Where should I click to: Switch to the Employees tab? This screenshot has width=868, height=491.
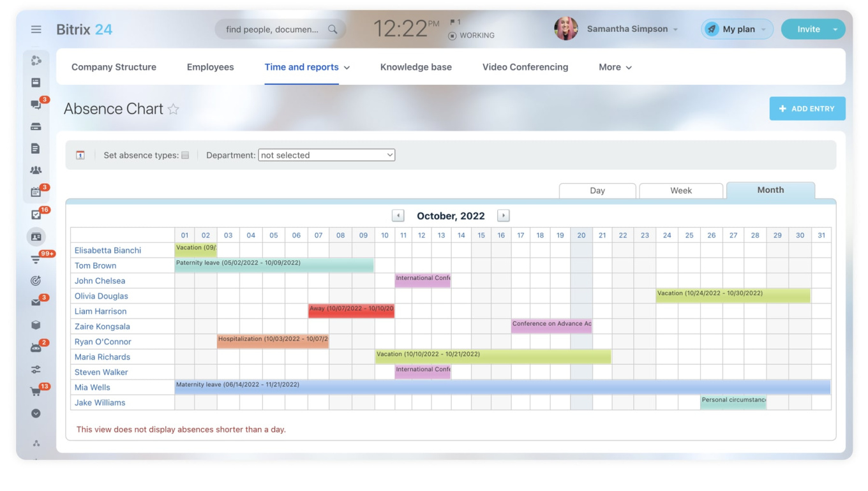click(x=210, y=67)
